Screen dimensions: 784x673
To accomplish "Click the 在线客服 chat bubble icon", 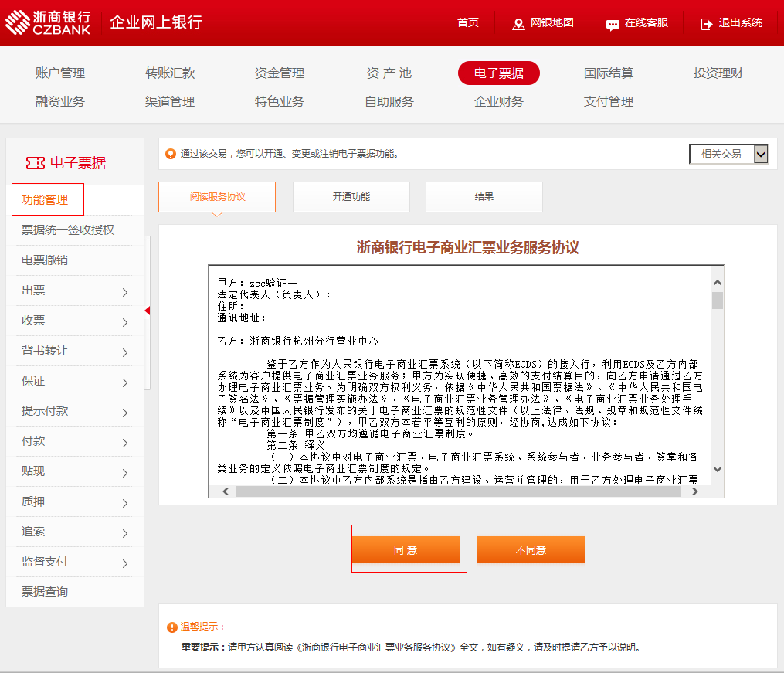I will (613, 25).
